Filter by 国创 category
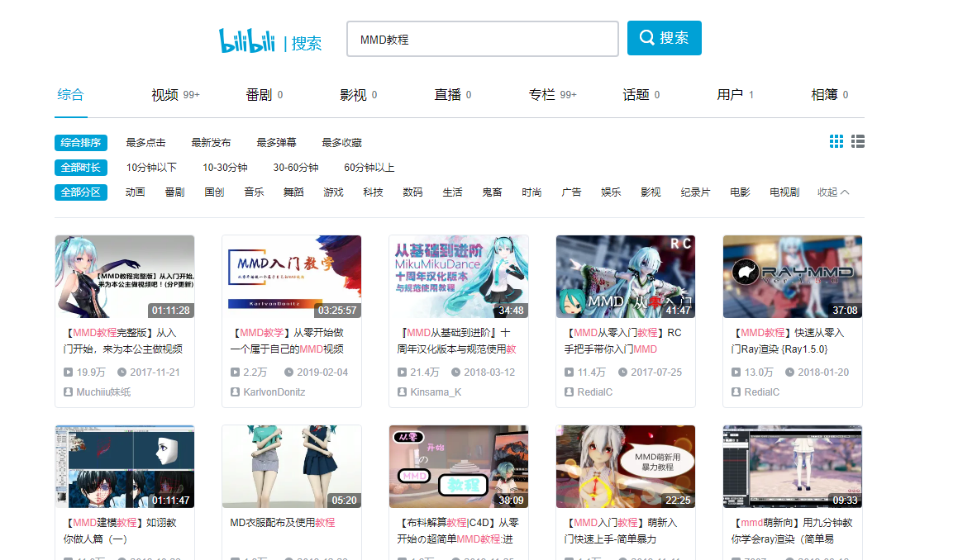The width and height of the screenshot is (958, 560). [214, 192]
